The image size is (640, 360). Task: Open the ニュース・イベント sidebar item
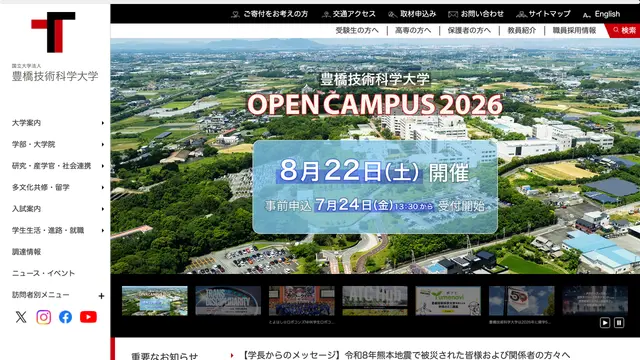(x=43, y=273)
